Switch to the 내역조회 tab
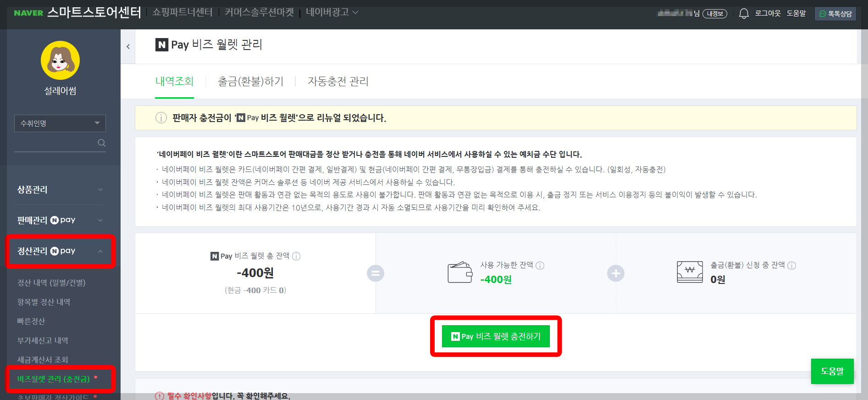Image resolution: width=868 pixels, height=400 pixels. [x=174, y=82]
